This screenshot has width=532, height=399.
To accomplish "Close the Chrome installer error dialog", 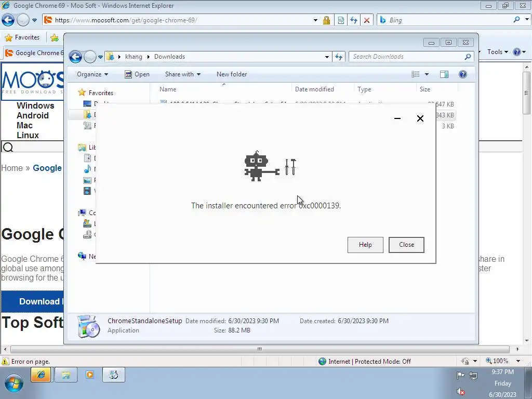I will [x=406, y=245].
